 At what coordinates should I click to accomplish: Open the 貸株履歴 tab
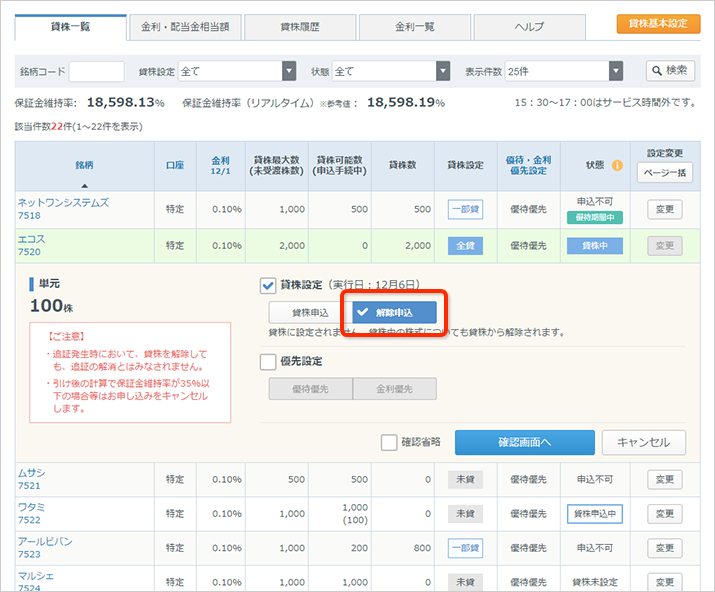(x=299, y=26)
